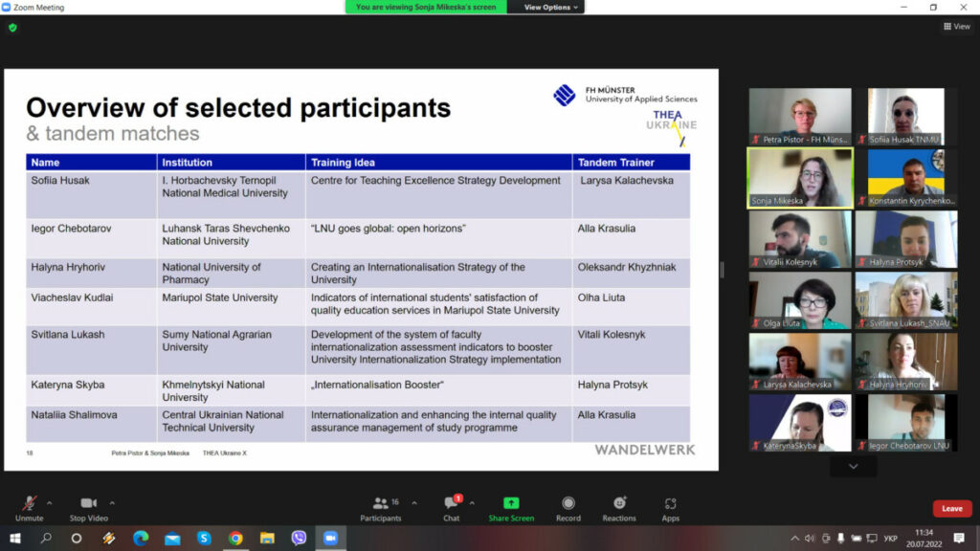This screenshot has width=980, height=551.
Task: Expand audio options arrow beside Unmute
Action: 50,502
